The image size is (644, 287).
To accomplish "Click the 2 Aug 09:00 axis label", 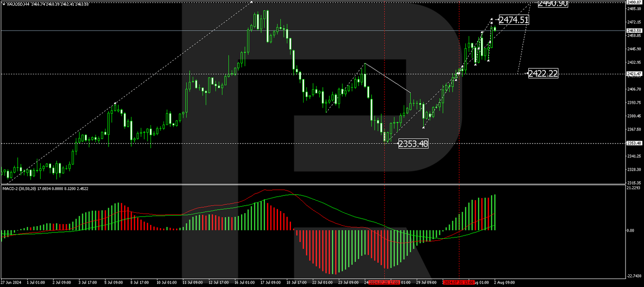I will [x=504, y=282].
